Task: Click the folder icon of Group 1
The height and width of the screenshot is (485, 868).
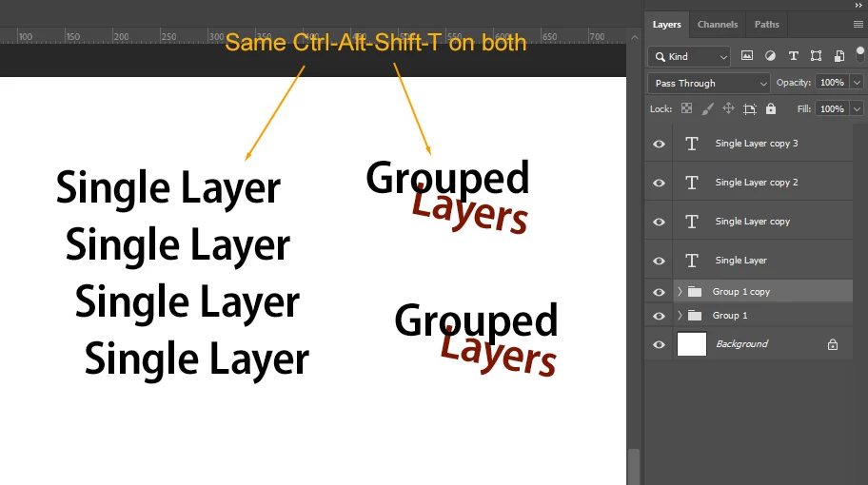Action: [x=694, y=315]
